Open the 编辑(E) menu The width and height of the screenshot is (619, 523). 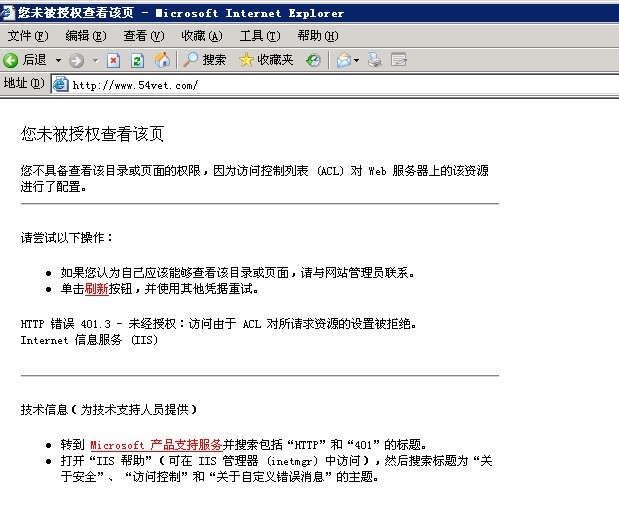[x=86, y=36]
